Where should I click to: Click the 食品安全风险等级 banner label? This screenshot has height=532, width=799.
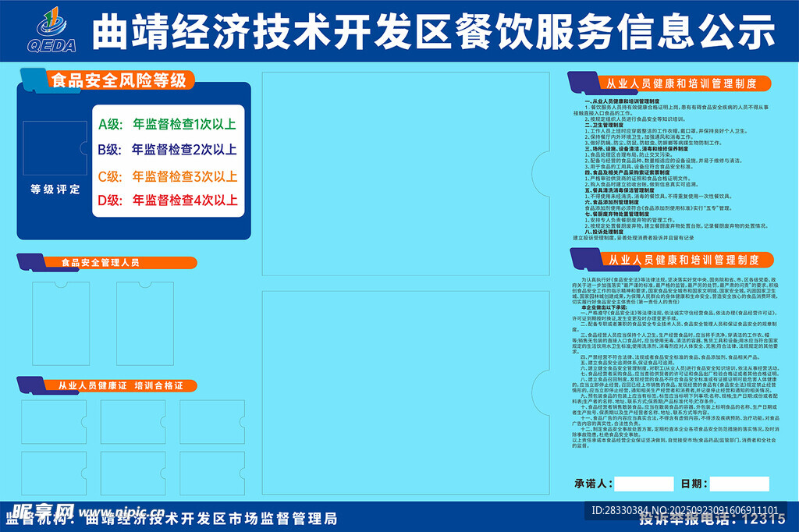[117, 80]
